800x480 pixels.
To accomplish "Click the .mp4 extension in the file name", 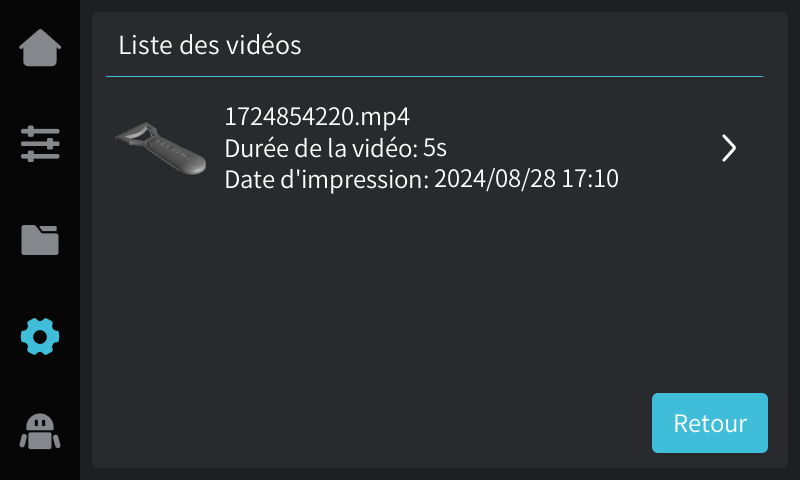I will click(383, 118).
